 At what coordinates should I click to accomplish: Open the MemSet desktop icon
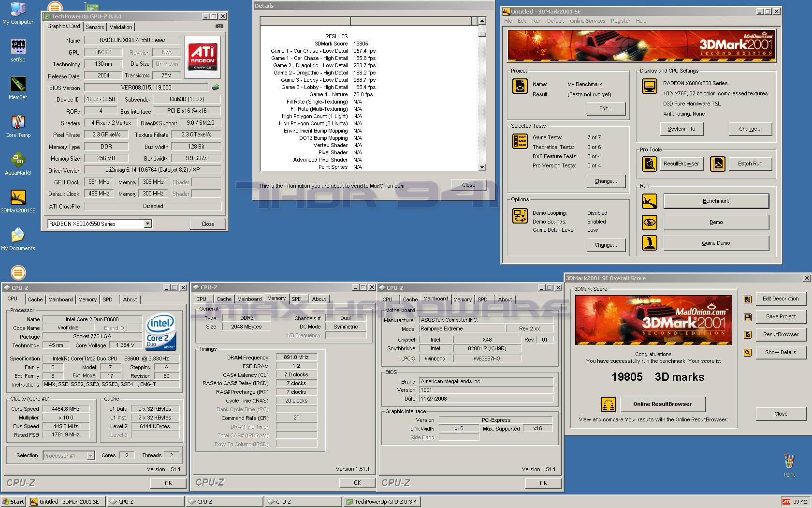click(18, 88)
